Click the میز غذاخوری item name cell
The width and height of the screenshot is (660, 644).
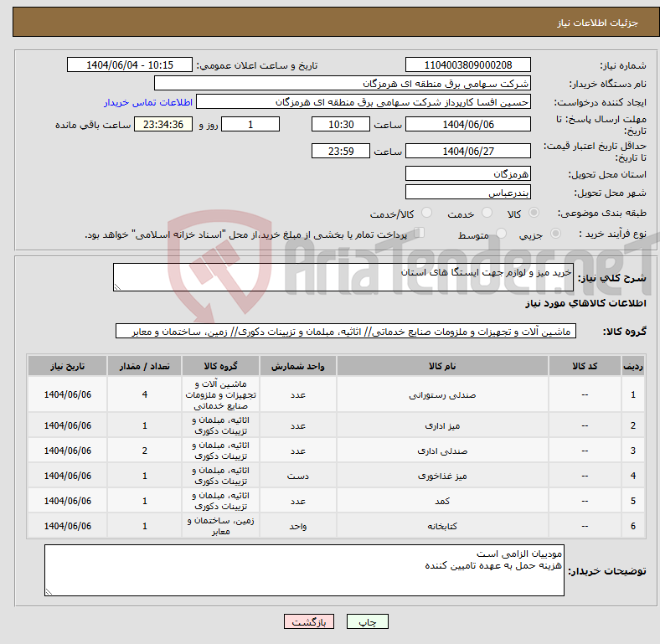442,476
